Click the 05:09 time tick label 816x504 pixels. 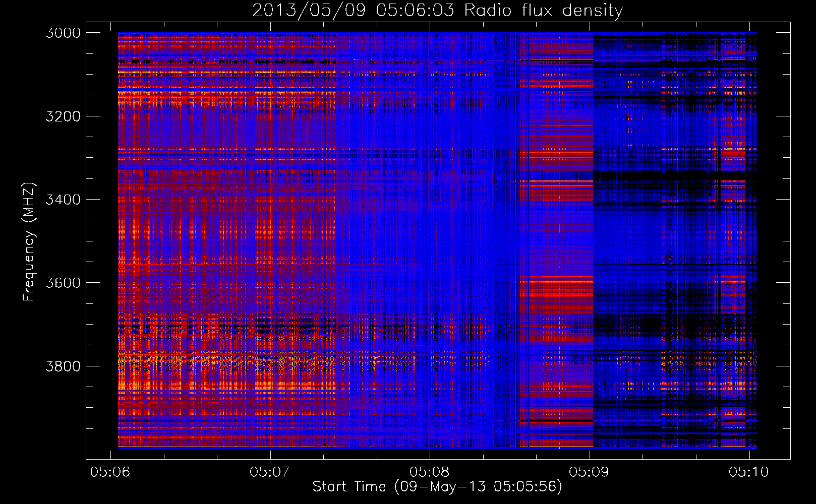(589, 472)
